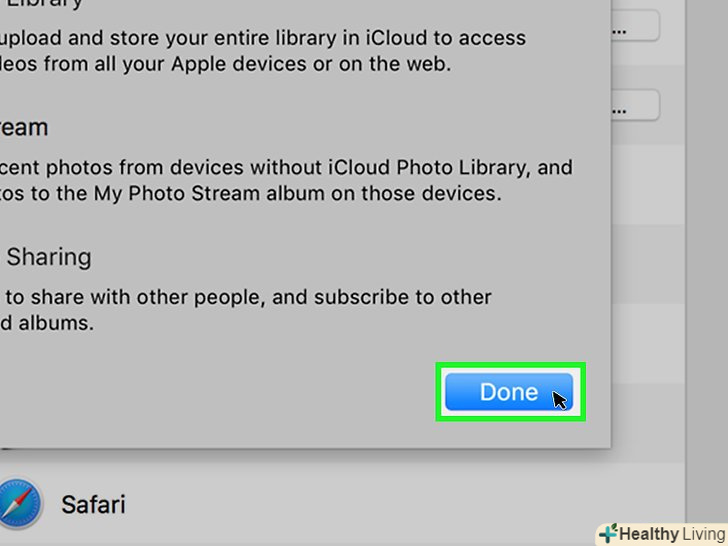The image size is (728, 546).
Task: Click the "without iCloud Photo Library" description line
Action: tap(286, 167)
